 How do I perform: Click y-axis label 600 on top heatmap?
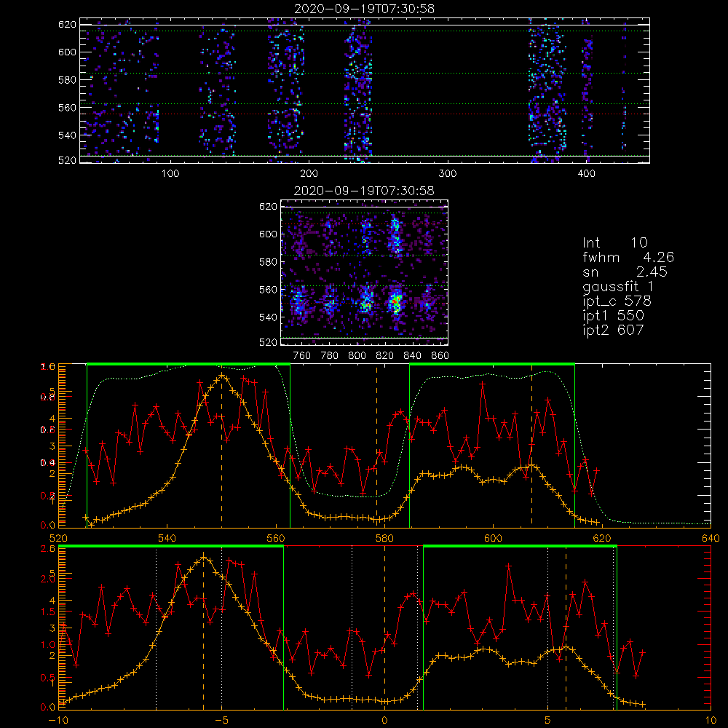pyautogui.click(x=67, y=52)
